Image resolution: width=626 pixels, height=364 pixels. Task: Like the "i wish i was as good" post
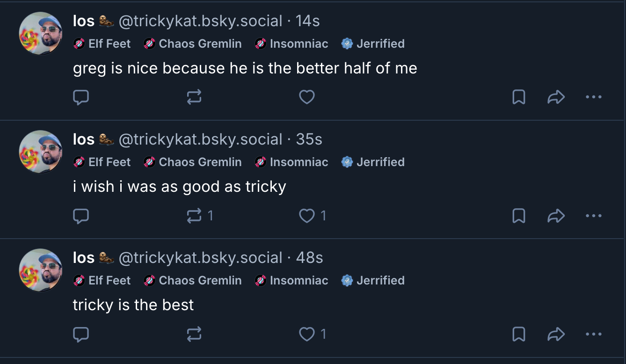[306, 216]
